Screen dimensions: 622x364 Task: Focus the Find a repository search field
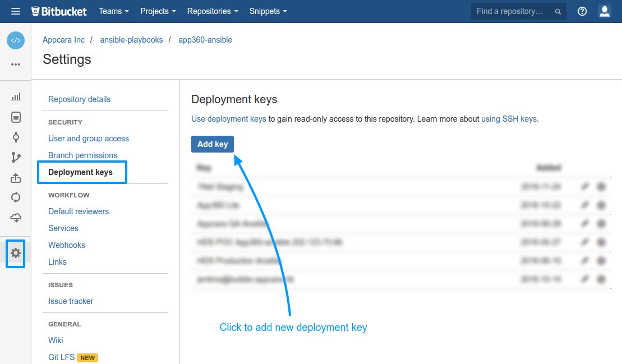(x=518, y=11)
